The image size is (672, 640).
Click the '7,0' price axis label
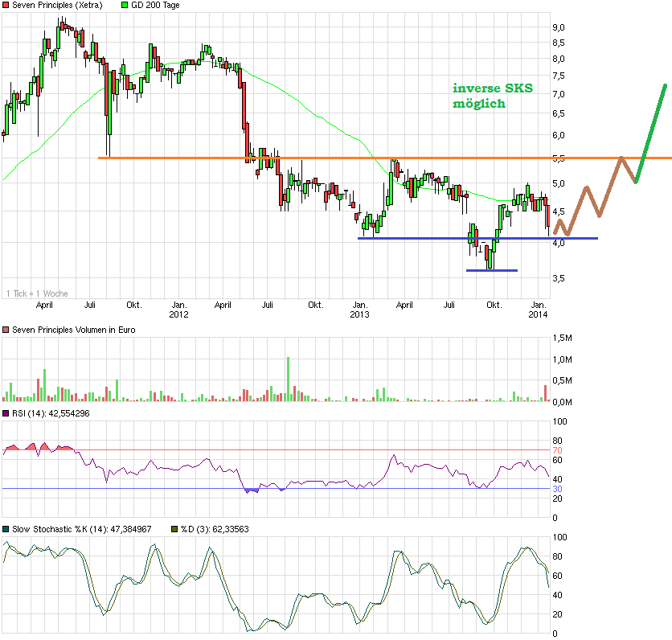[x=559, y=94]
